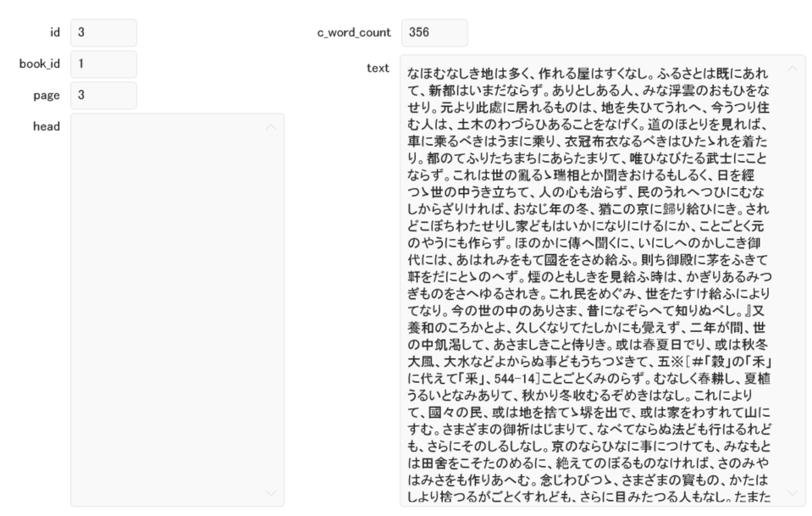The width and height of the screenshot is (812, 516).
Task: Click the head label
Action: [47, 126]
